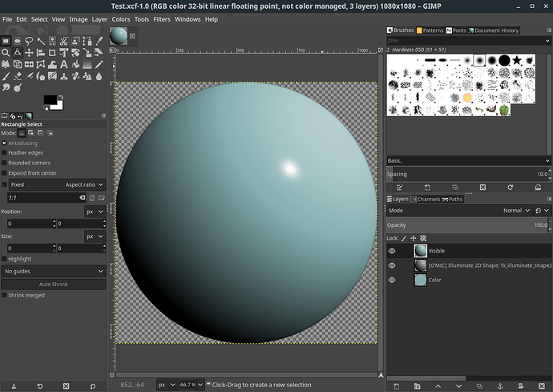This screenshot has width=553, height=392.
Task: Select the Zoom magnifier tool
Action: click(x=6, y=52)
